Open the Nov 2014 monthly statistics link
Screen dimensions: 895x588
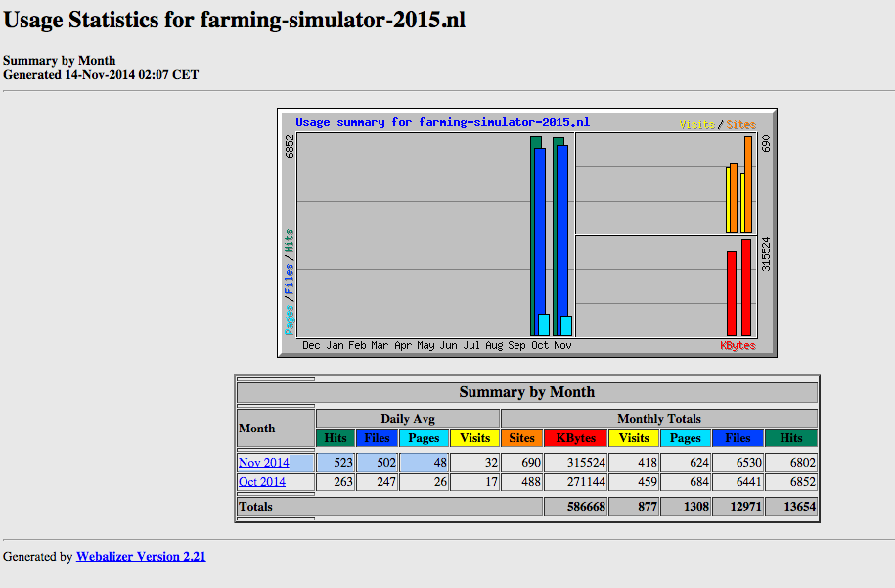(x=264, y=463)
